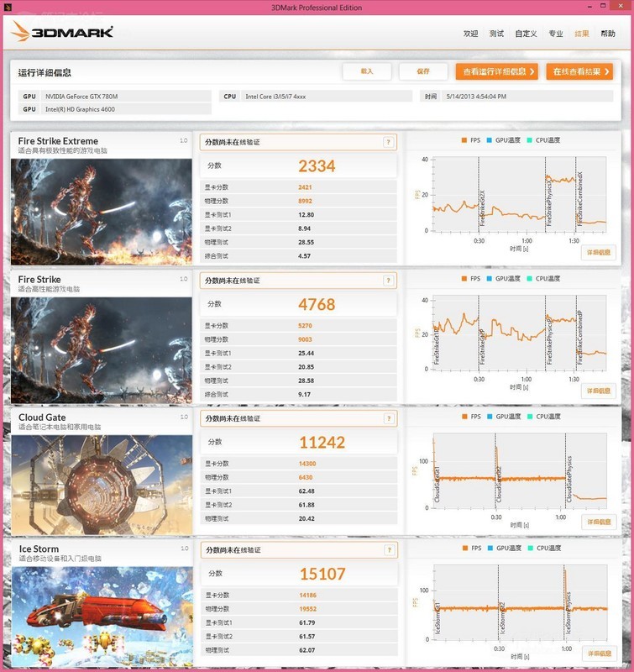Click 查看运行详细信息 orange button
The width and height of the screenshot is (634, 672).
[x=497, y=71]
